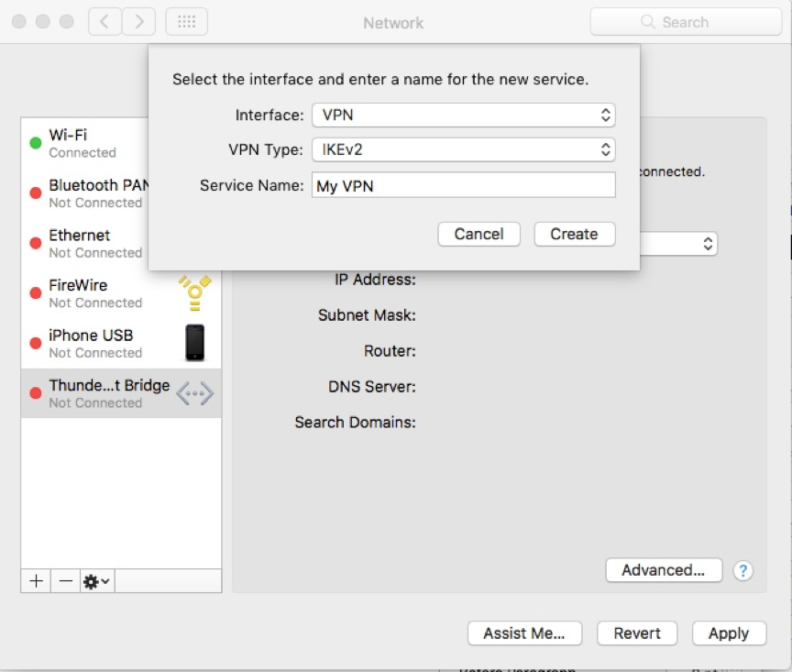Click the DNS Server label

[x=372, y=387]
